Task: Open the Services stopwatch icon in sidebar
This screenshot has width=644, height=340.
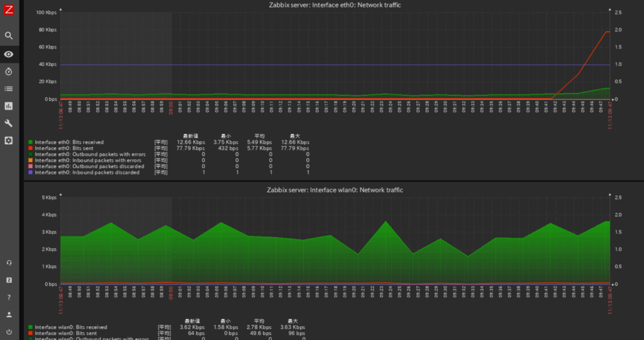Action: coord(9,72)
